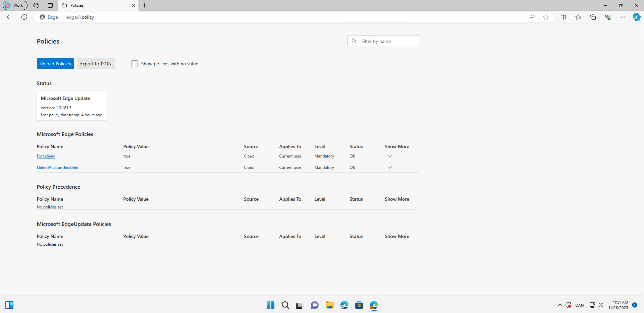Screen dimensions: 644x313
Task: Click 'Mandatory' level in ForceSync row
Action: 324,156
